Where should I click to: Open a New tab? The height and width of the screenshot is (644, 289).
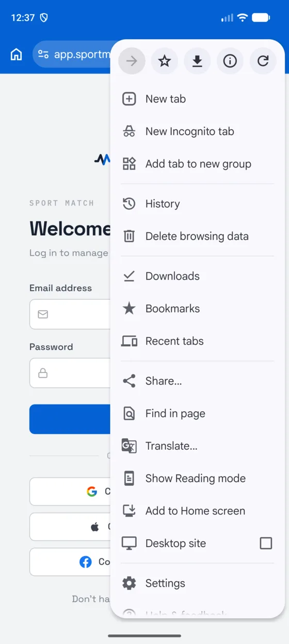tap(197, 99)
